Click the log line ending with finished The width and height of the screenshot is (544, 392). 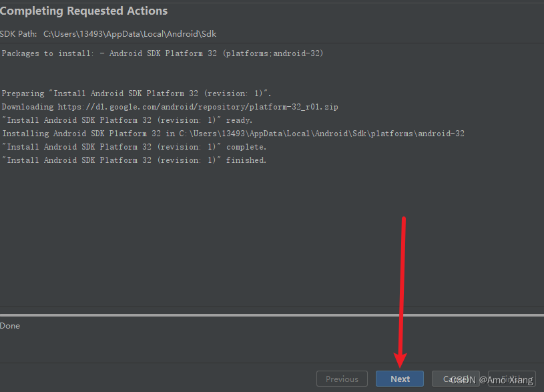click(x=133, y=160)
